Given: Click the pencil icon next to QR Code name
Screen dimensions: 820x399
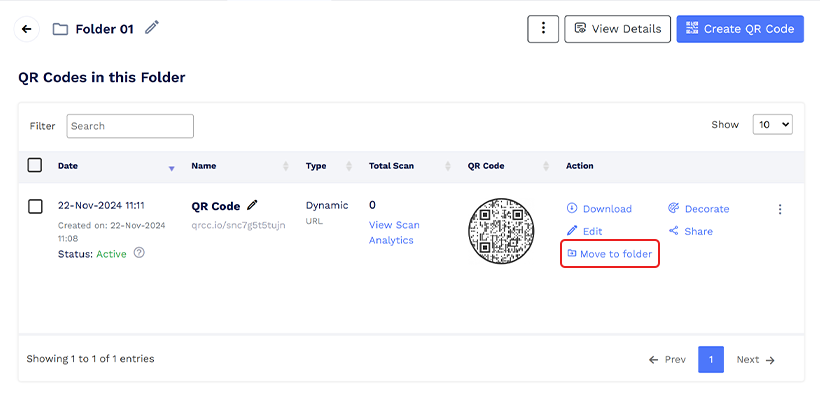Looking at the screenshot, I should point(252,205).
